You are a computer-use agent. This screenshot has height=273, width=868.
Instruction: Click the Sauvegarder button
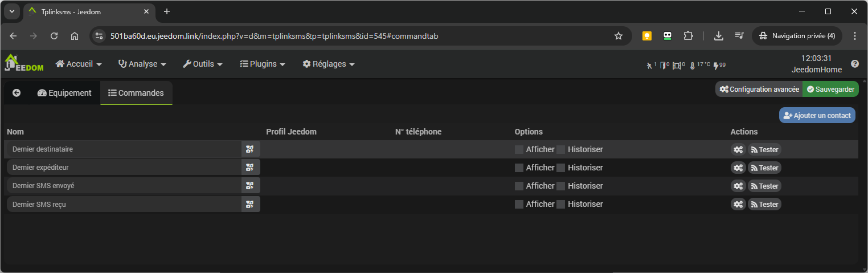pyautogui.click(x=830, y=89)
